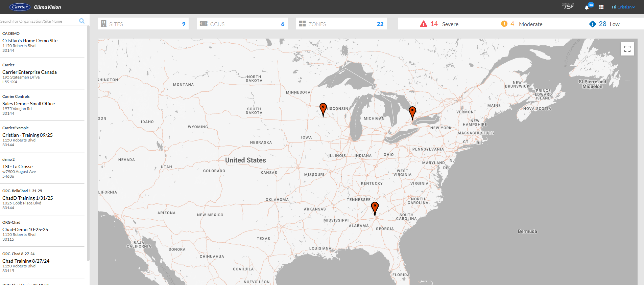This screenshot has width=644, height=285.
Task: Click the address 195 Statesman Drive
Action: click(21, 77)
